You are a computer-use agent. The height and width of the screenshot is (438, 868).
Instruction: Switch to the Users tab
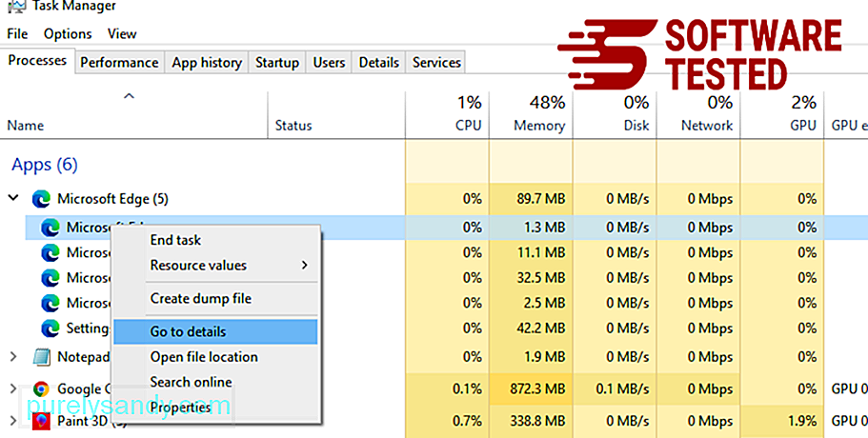tap(329, 63)
